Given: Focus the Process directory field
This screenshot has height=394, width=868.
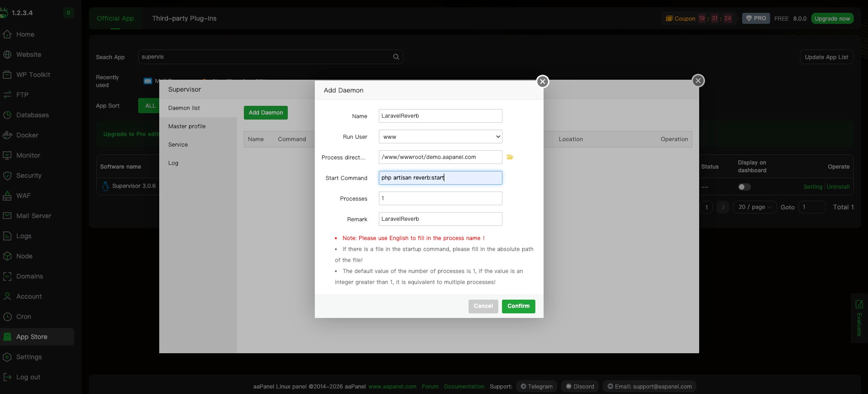Looking at the screenshot, I should click(x=441, y=157).
